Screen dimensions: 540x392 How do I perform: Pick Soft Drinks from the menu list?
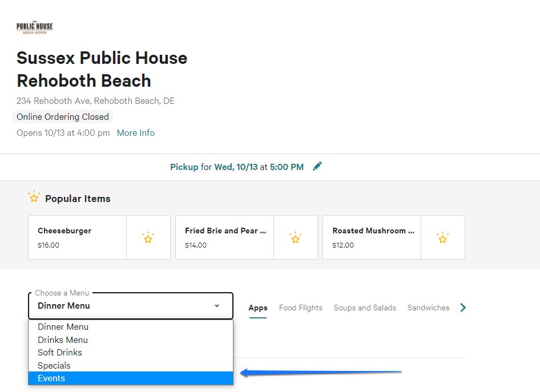tap(60, 353)
